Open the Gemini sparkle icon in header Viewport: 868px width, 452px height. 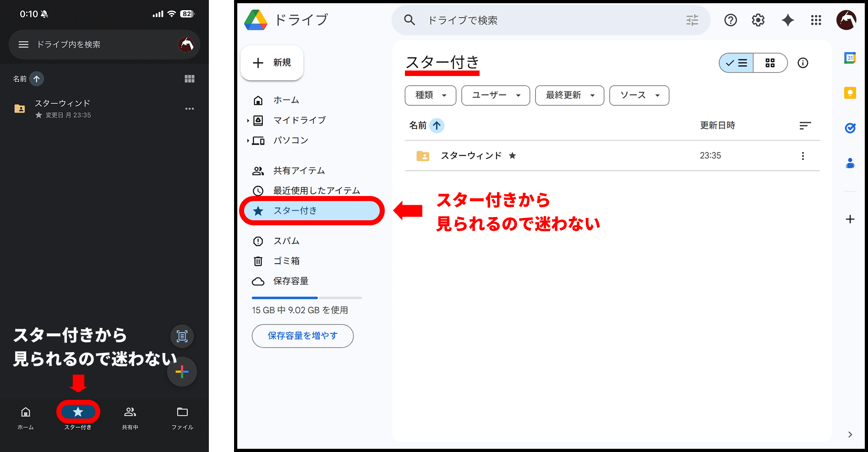click(788, 20)
